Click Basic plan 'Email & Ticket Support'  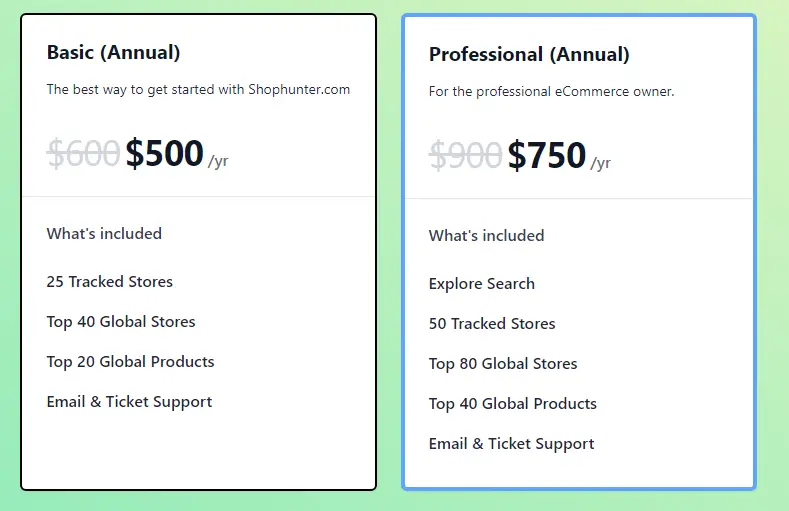coord(129,402)
